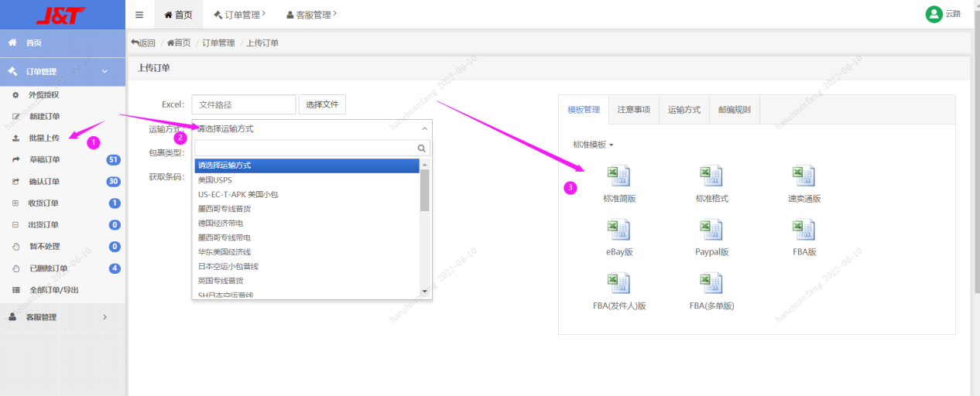This screenshot has width=980, height=396.
Task: Click the 文件路径 input field
Action: [x=244, y=104]
